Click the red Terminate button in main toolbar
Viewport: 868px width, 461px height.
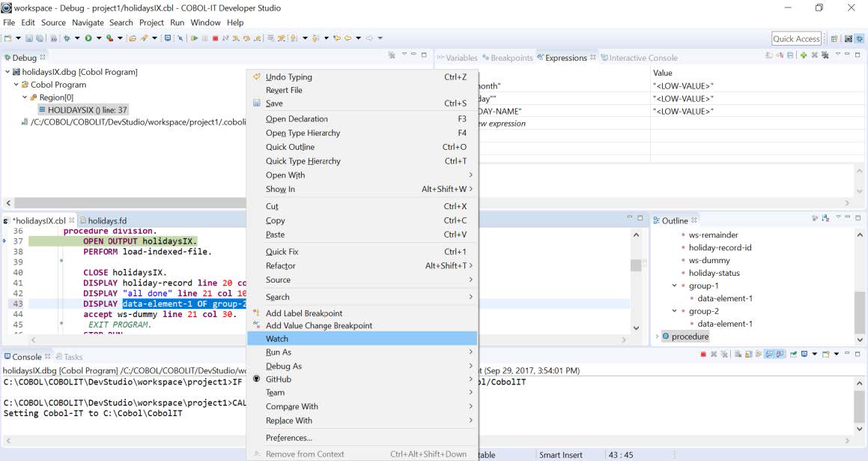click(x=215, y=38)
